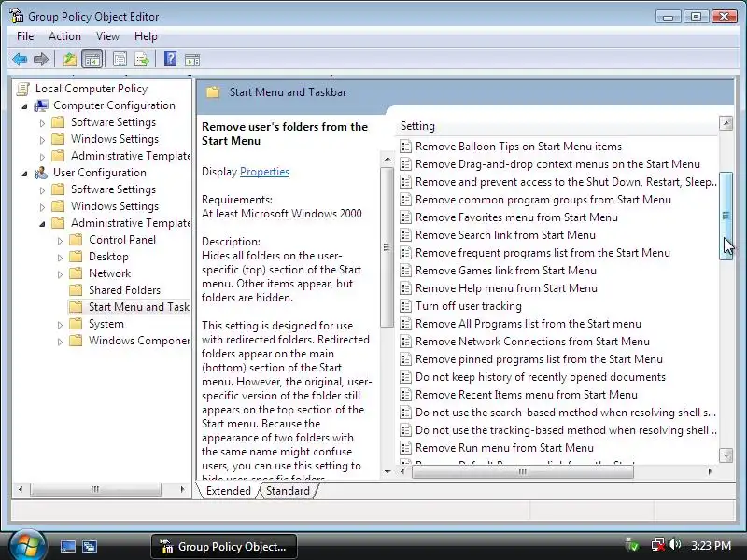Collapse the Computer Configuration node
This screenshot has width=747, height=560.
click(25, 106)
